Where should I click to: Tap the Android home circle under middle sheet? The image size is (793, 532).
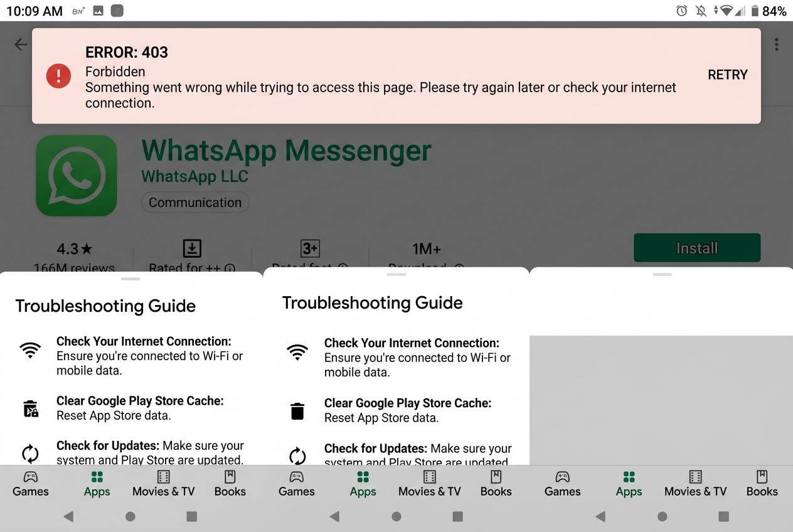point(396,516)
